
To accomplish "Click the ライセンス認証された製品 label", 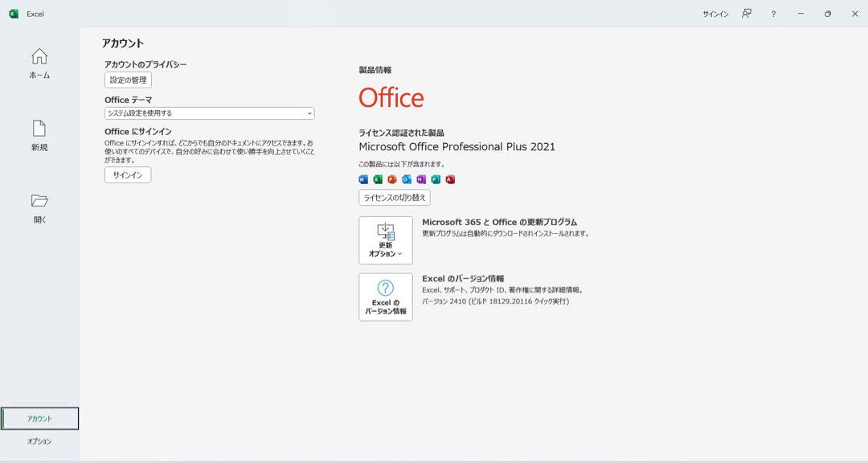I will click(401, 133).
